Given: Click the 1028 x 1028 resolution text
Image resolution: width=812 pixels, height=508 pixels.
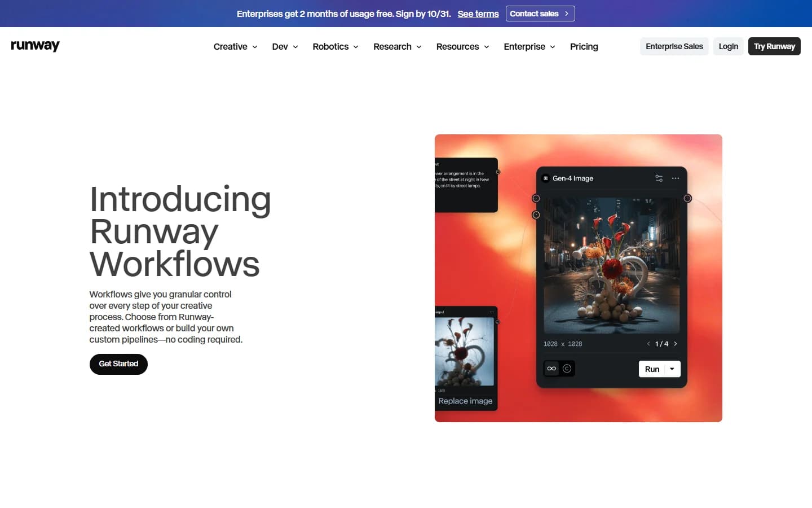Looking at the screenshot, I should [x=563, y=344].
